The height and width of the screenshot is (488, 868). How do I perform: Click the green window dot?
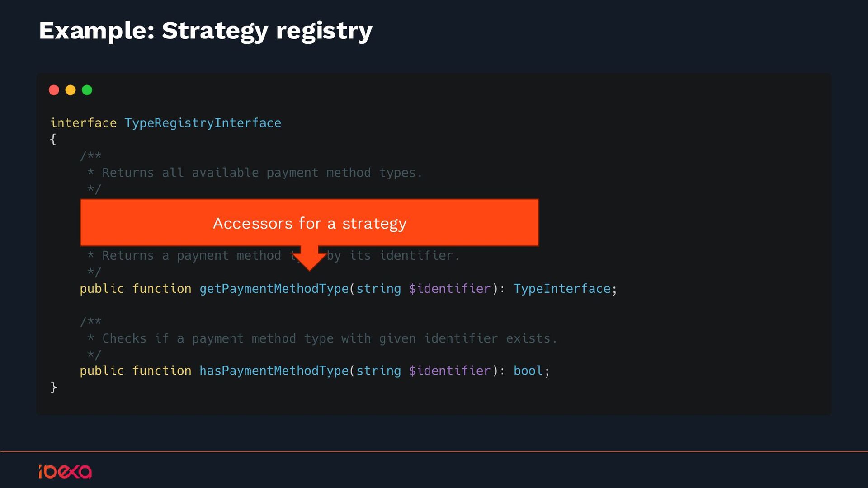click(87, 90)
